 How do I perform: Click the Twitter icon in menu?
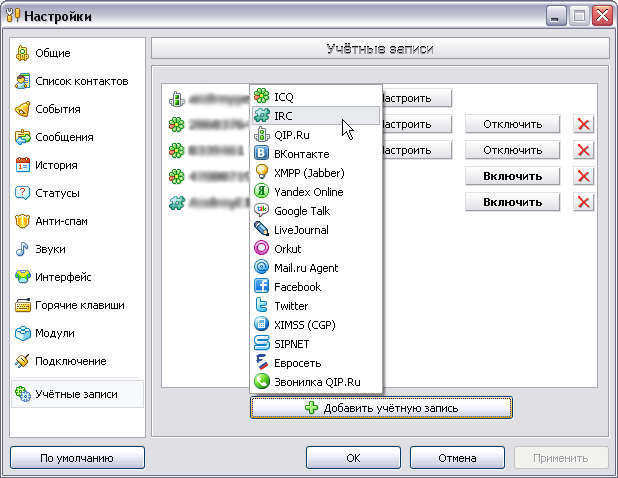[x=261, y=305]
